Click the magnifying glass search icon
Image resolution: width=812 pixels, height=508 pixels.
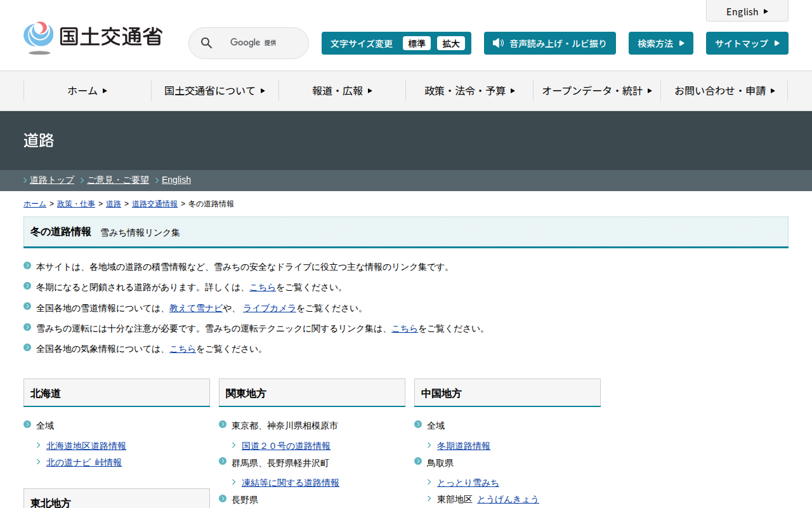point(207,43)
